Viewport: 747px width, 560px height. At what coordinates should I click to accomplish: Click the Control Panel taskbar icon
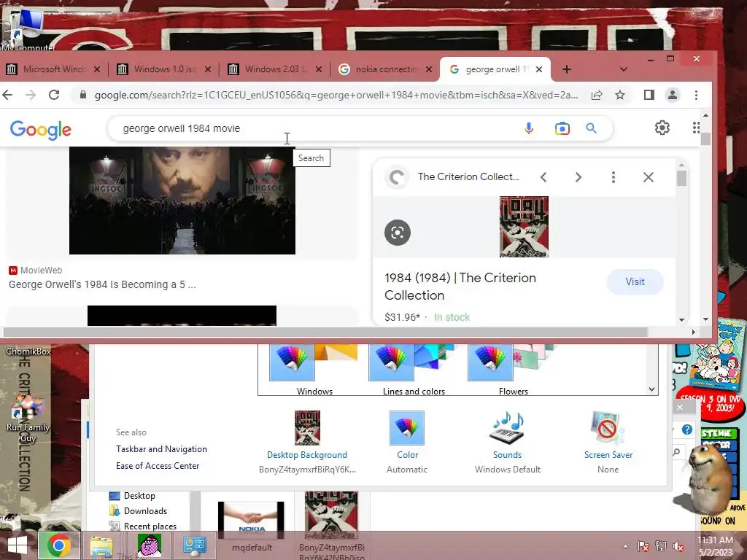click(x=194, y=545)
